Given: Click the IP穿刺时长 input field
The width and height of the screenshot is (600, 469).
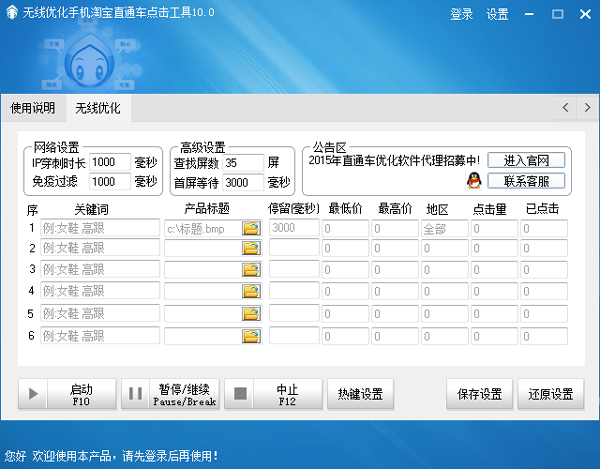Looking at the screenshot, I should [x=110, y=162].
